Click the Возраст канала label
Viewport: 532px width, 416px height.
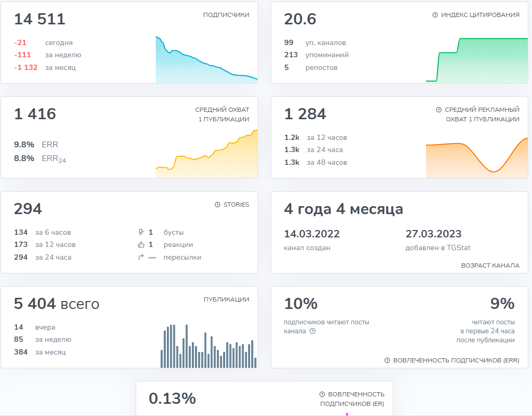490,265
